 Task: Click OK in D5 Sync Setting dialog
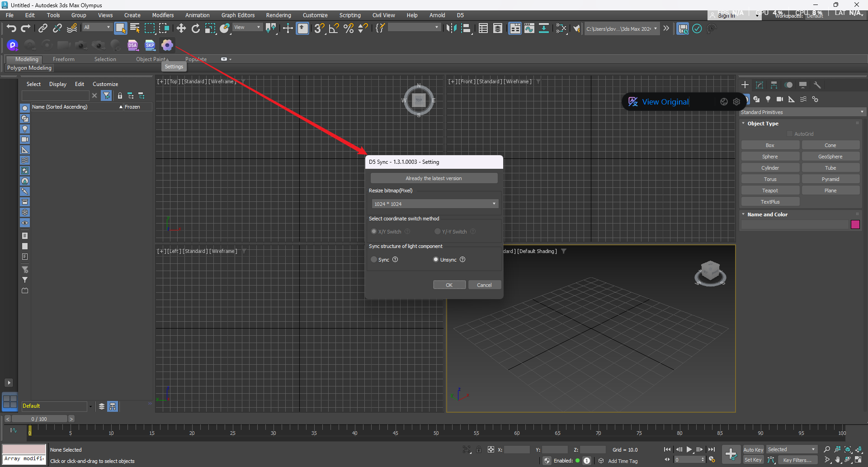[449, 285]
